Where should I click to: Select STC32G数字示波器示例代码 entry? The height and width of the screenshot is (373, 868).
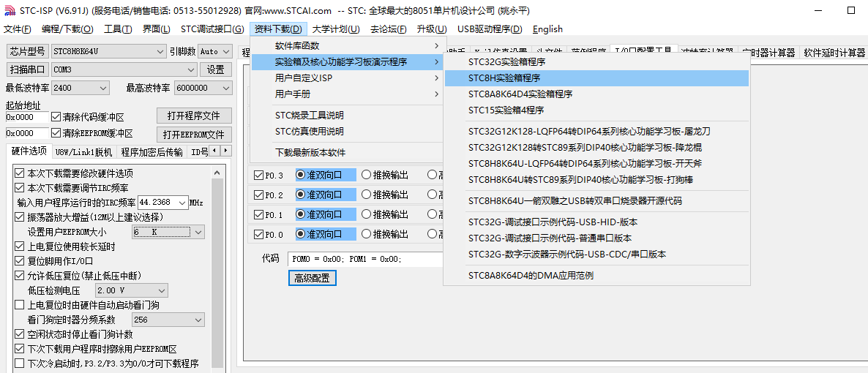click(x=596, y=255)
